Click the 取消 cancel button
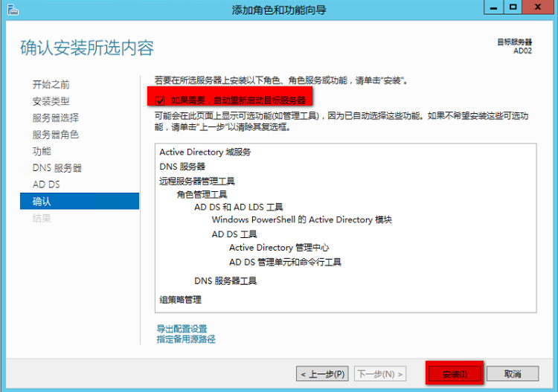The height and width of the screenshot is (392, 558). pos(513,374)
